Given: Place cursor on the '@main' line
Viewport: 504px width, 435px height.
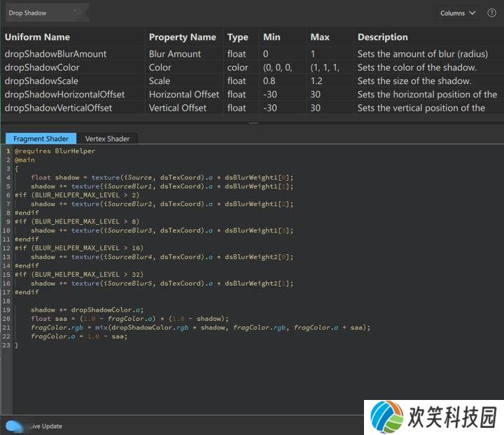Looking at the screenshot, I should pos(24,160).
